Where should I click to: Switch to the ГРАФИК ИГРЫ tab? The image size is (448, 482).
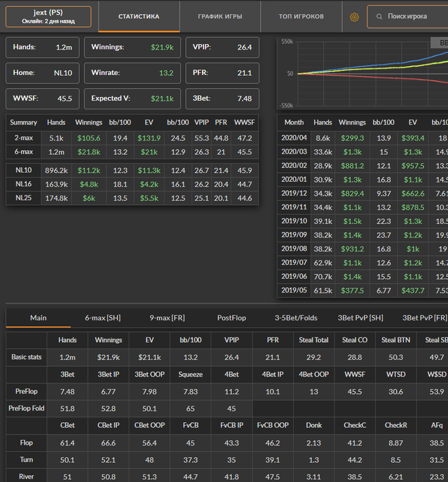point(220,17)
